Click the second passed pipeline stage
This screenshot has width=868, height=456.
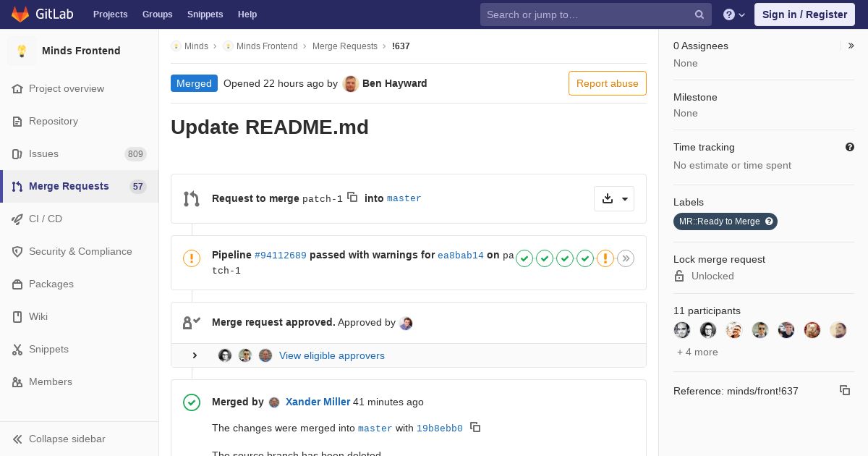pyautogui.click(x=545, y=258)
